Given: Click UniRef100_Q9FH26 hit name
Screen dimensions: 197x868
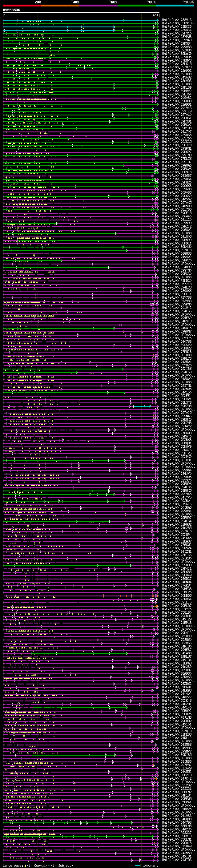Looking at the screenshot, I should (177, 183).
